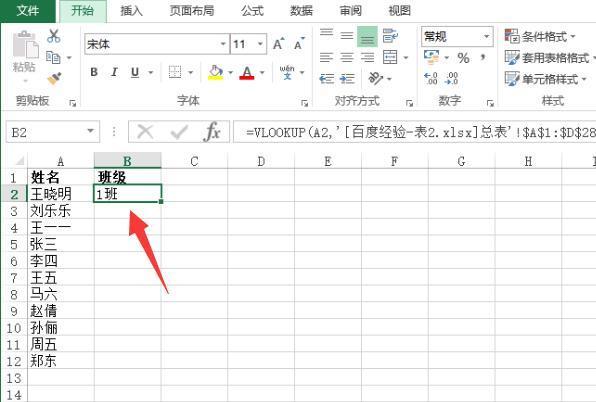The width and height of the screenshot is (596, 402).
Task: Switch to the 页面布局 tab
Action: pos(192,11)
